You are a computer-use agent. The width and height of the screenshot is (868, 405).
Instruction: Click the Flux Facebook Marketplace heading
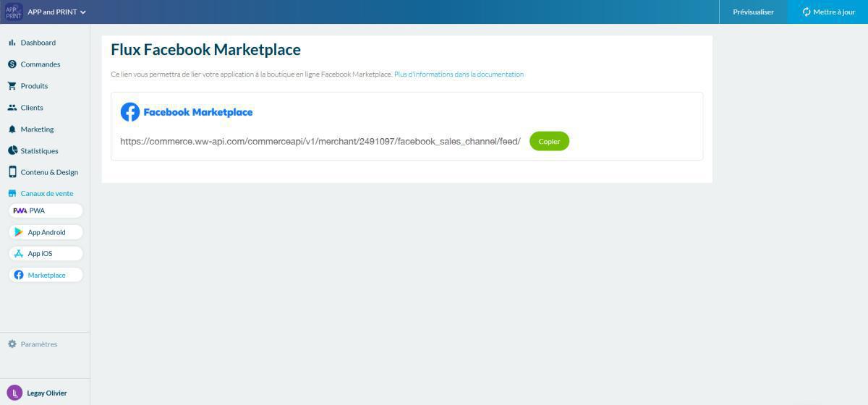coord(205,50)
